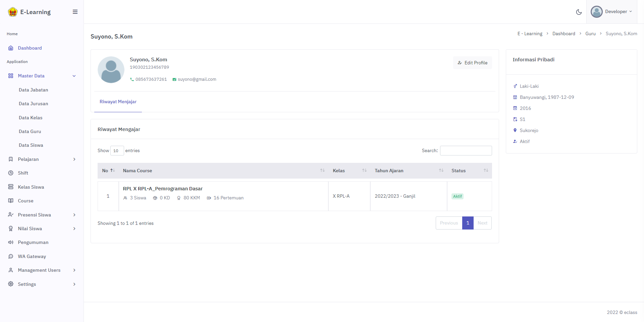
Task: Click the E-Learning logo icon
Action: 13,12
